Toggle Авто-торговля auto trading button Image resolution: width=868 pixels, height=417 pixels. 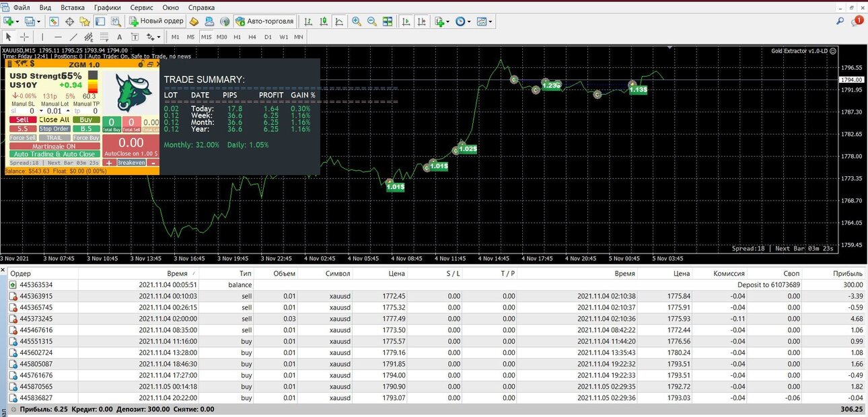(264, 22)
